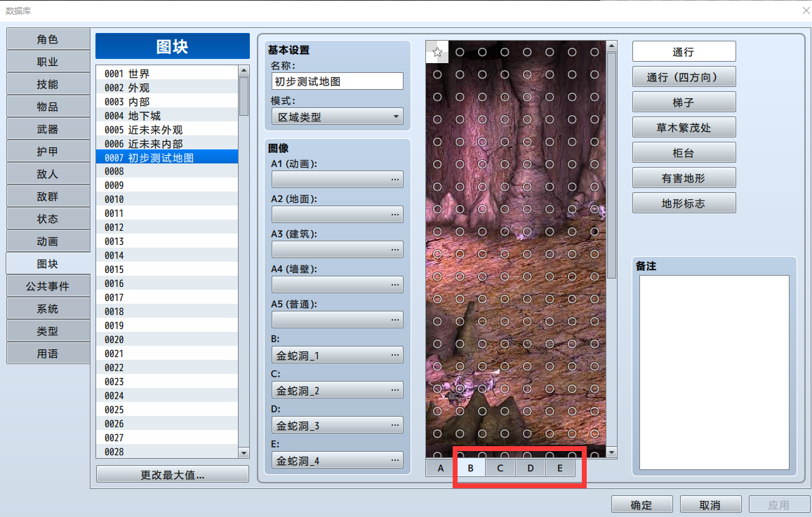Click the star tile in the tileset grid
Image resolution: width=812 pixels, height=517 pixels.
437,52
